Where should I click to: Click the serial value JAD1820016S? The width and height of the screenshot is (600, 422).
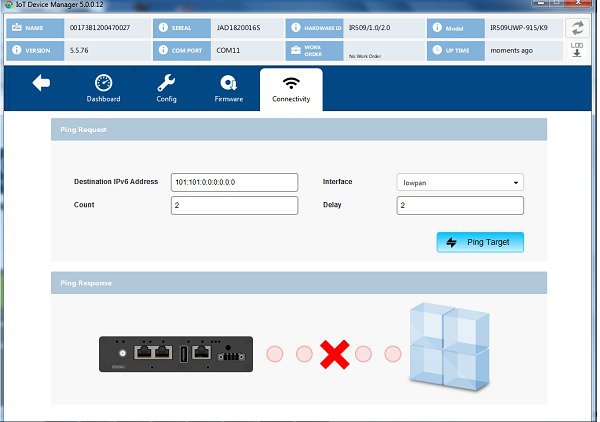[x=238, y=28]
